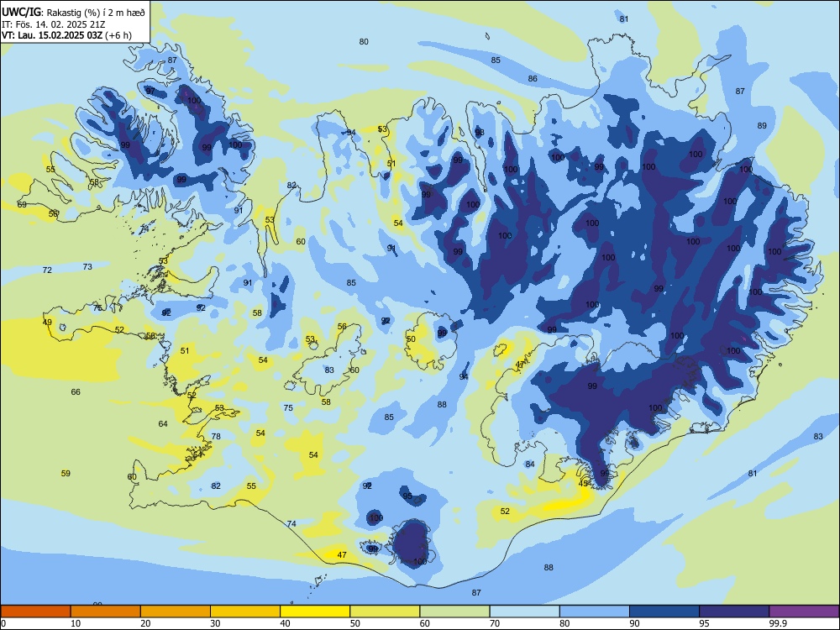840x630 pixels.
Task: Click the orange 10–20 legend swatch
Action: tap(106, 612)
